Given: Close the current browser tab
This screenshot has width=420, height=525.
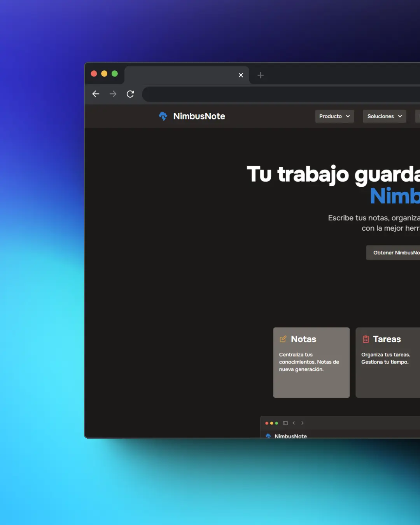Looking at the screenshot, I should (x=241, y=75).
